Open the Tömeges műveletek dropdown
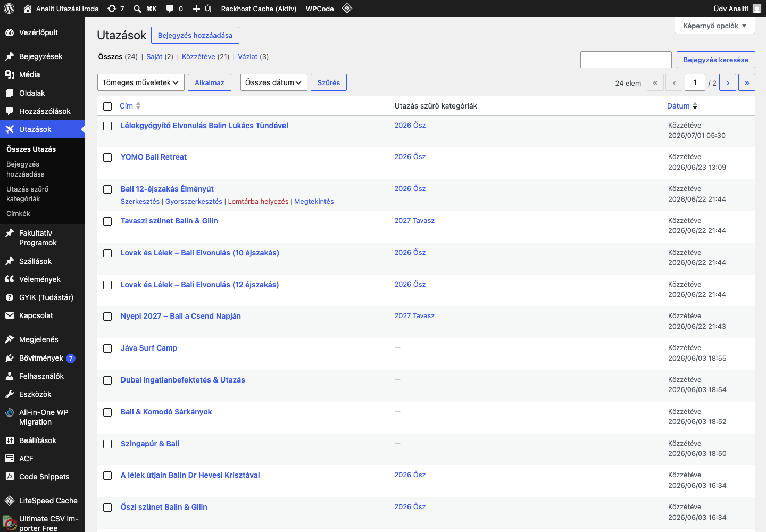Viewport: 766px width, 532px height. click(141, 82)
